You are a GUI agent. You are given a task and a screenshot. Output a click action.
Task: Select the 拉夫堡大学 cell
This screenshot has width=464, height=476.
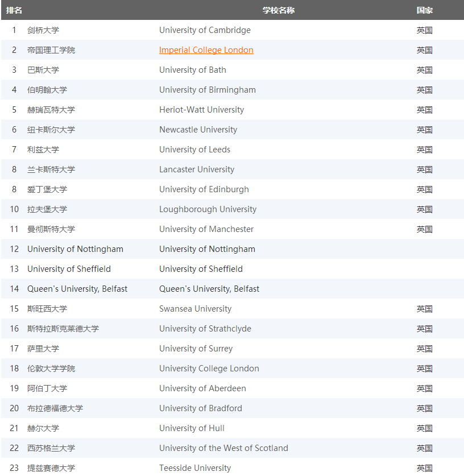[47, 209]
